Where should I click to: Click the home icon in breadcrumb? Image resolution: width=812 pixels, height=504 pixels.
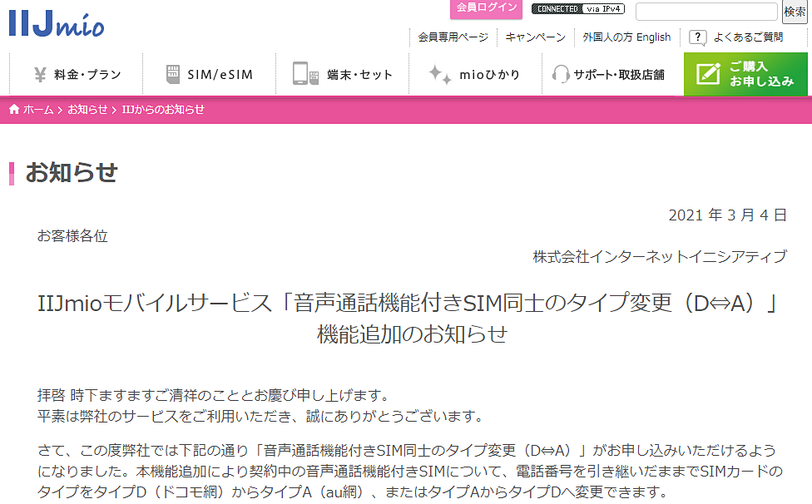click(x=14, y=110)
